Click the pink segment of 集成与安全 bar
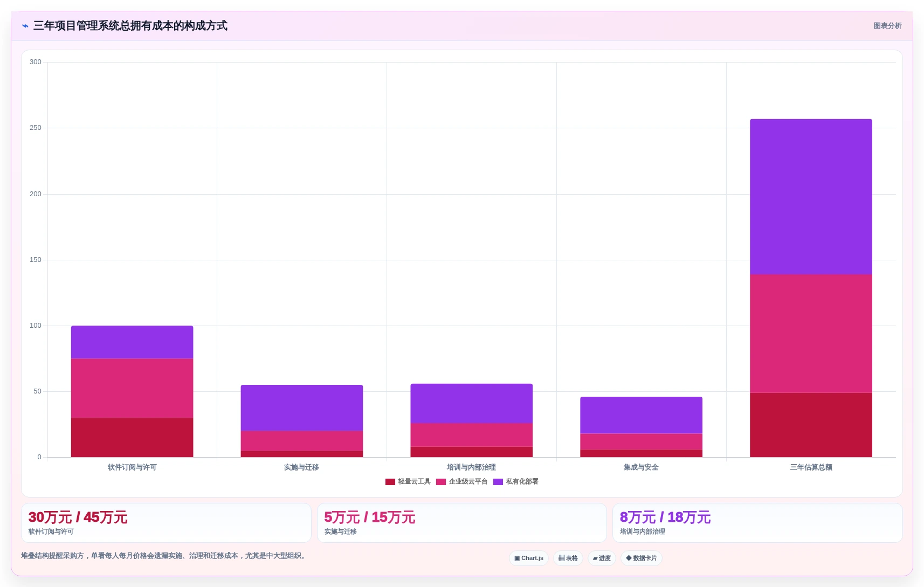The image size is (924, 587). pyautogui.click(x=641, y=441)
